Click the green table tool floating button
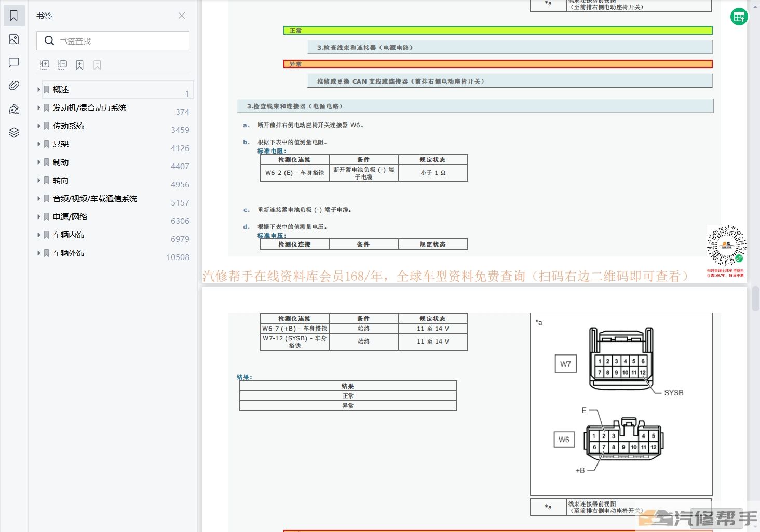The height and width of the screenshot is (532, 760). click(738, 17)
